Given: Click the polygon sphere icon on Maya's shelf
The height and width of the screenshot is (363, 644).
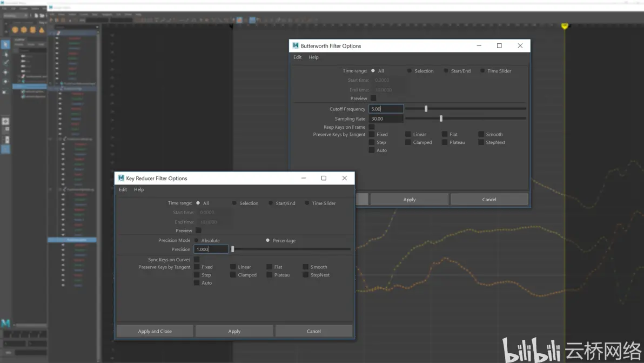Looking at the screenshot, I should click(15, 30).
